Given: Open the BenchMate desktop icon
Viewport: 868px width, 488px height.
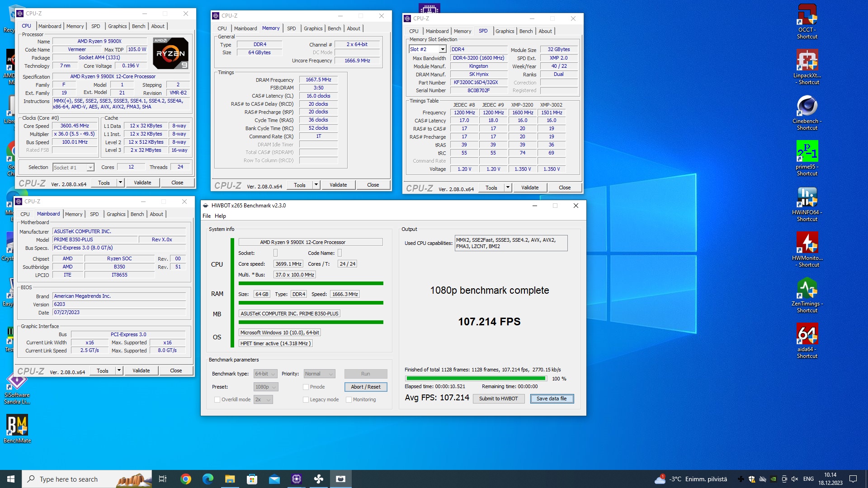Looking at the screenshot, I should 17,428.
